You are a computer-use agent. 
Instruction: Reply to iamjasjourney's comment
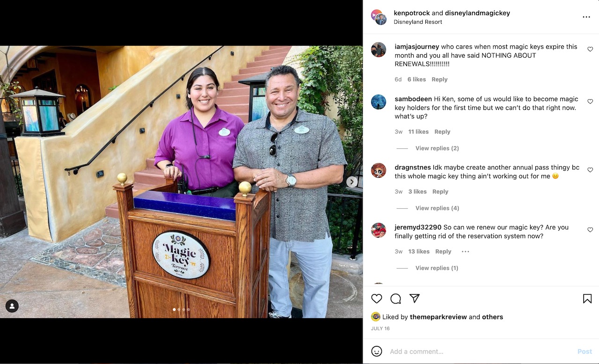click(x=439, y=80)
